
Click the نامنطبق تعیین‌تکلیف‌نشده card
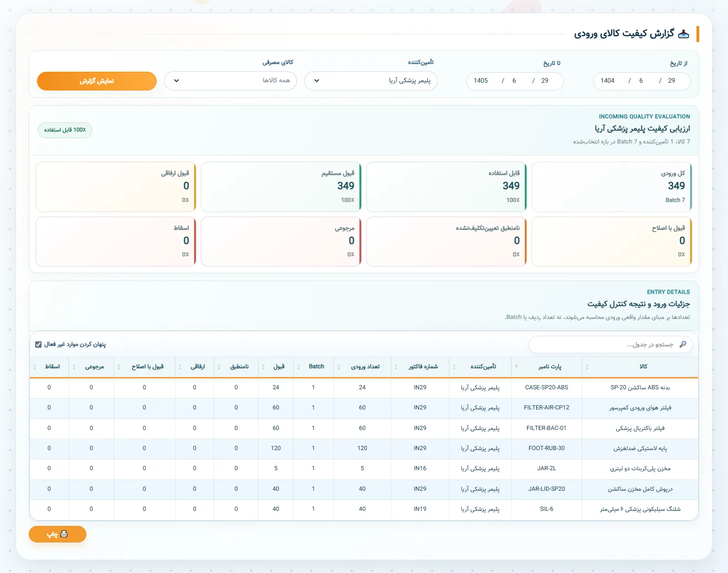coord(447,241)
